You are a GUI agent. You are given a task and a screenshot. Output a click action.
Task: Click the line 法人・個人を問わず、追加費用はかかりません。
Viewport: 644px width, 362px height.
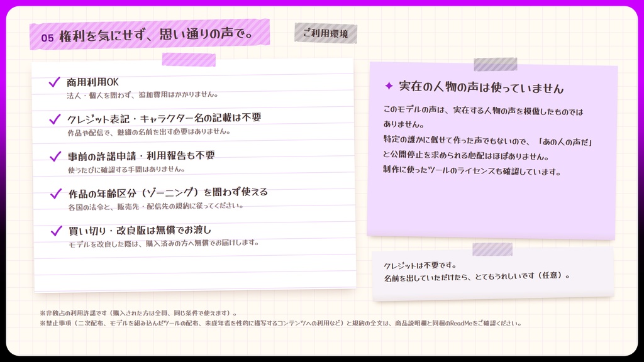tap(143, 95)
